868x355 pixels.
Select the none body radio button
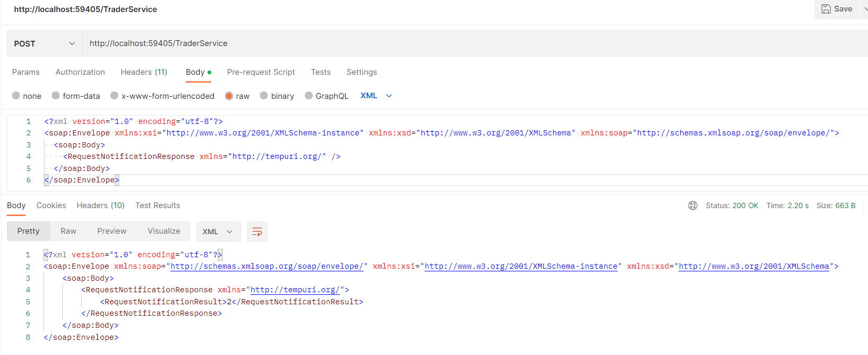16,96
